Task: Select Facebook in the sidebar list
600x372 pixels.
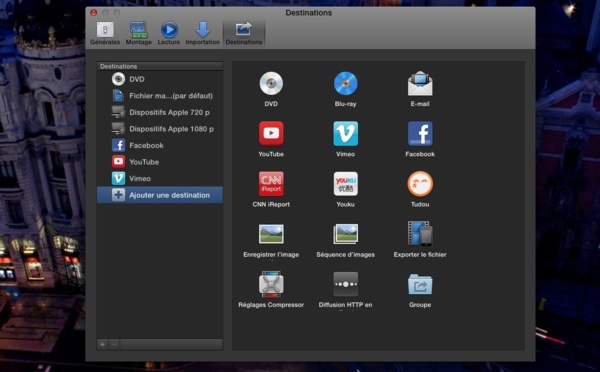Action: click(x=160, y=145)
